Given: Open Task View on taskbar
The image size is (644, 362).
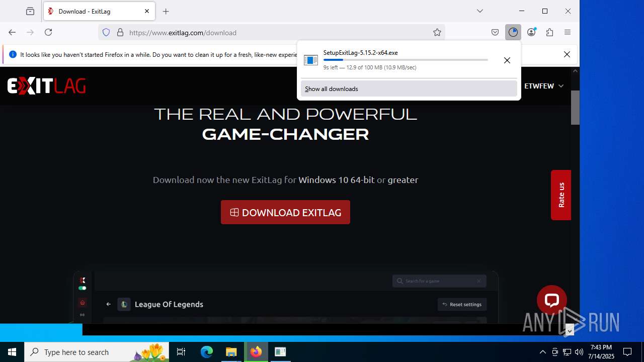Looking at the screenshot, I should pos(181,352).
